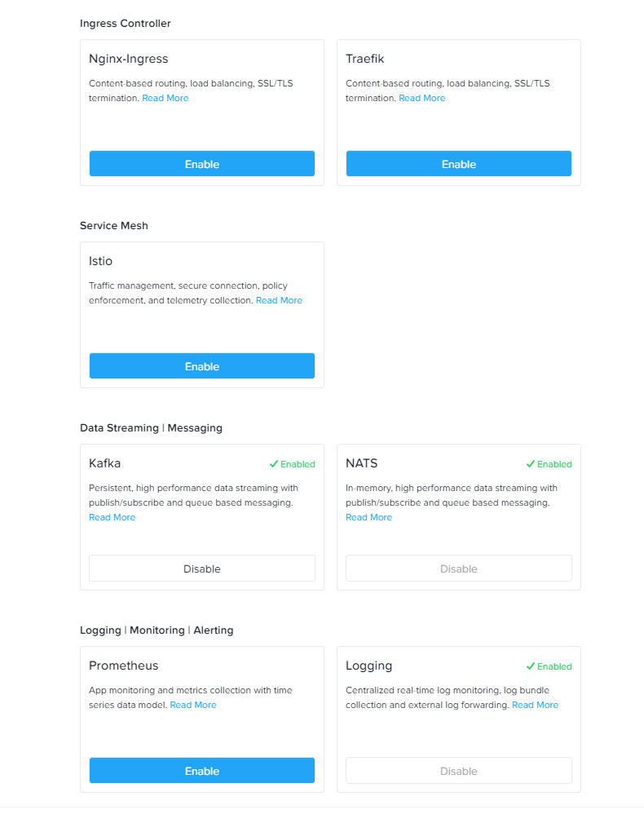Image resolution: width=644 pixels, height=823 pixels.
Task: Click the Logging green Enabled checkmark
Action: tap(531, 666)
